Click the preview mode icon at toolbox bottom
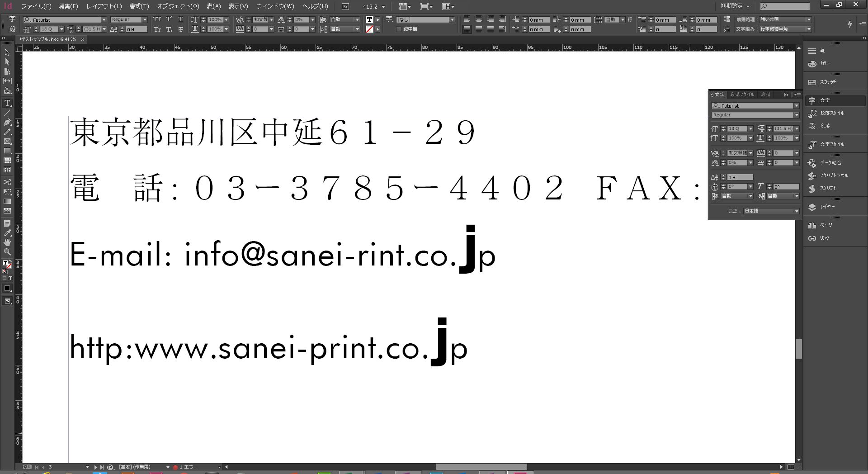The height and width of the screenshot is (474, 868). click(7, 301)
